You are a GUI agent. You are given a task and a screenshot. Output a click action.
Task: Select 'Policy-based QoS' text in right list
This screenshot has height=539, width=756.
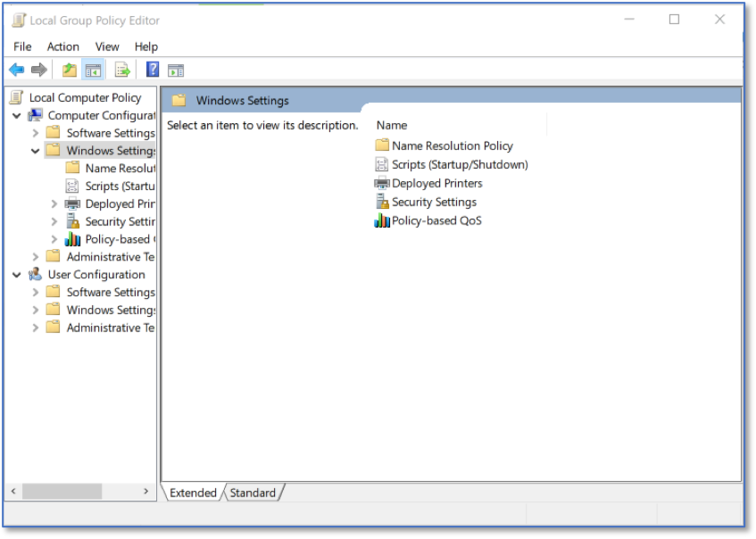(436, 220)
